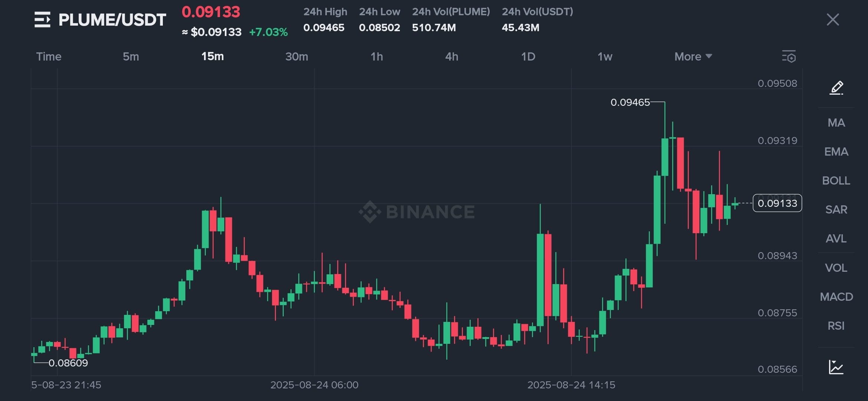Toggle the RSI indicator
Screen dimensions: 868x401
(836, 326)
